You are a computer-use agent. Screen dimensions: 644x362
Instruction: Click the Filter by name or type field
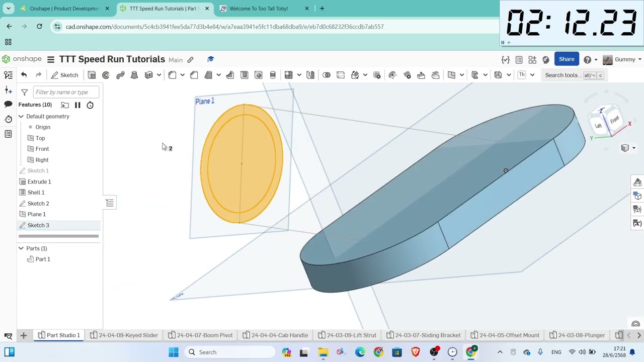point(66,92)
